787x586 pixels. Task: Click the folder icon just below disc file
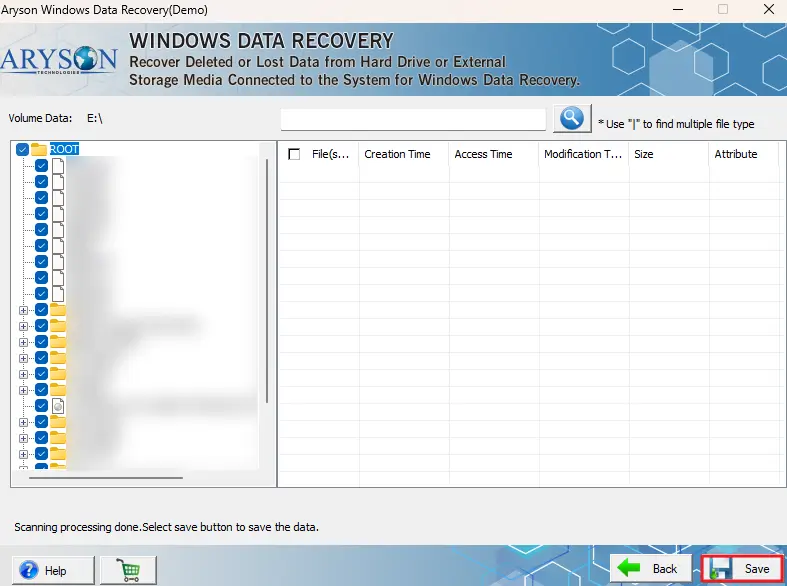tap(58, 422)
